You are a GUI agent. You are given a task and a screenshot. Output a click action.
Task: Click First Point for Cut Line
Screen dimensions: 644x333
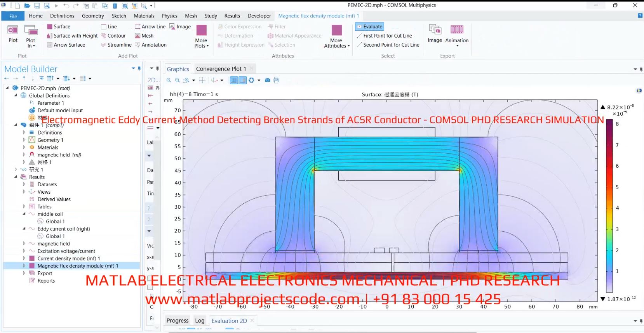point(384,36)
